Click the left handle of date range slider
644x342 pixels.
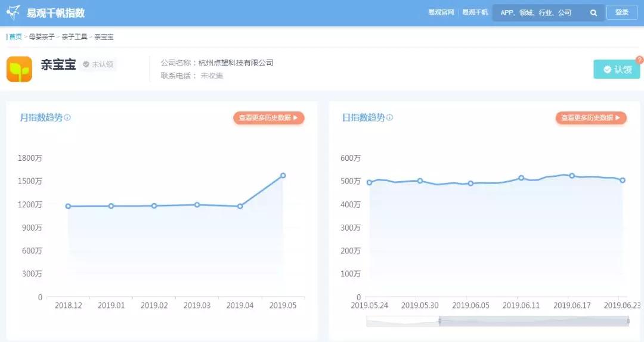[439, 321]
